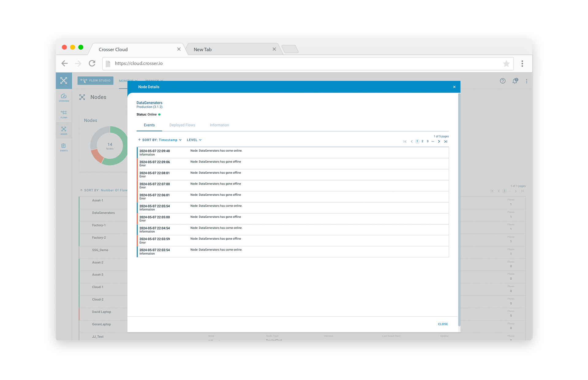This screenshot has width=588, height=380.
Task: Click the Crosser logo icon in sidebar
Action: (64, 81)
